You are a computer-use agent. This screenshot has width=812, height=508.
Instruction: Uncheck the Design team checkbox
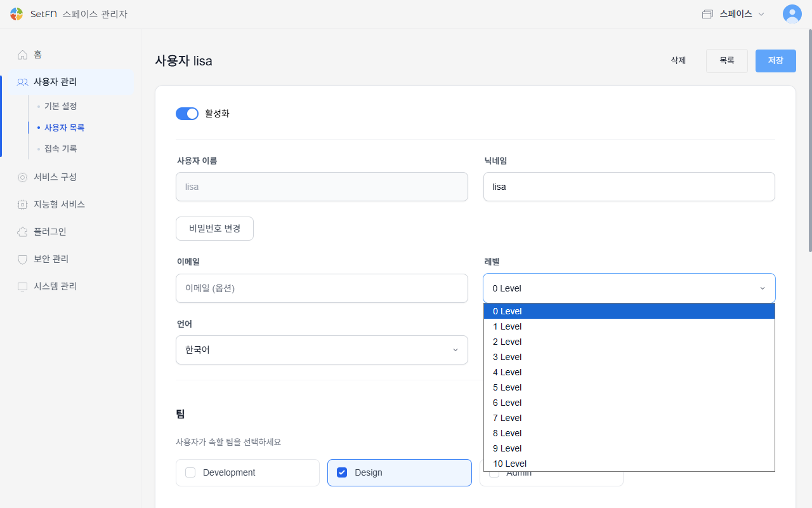tap(342, 472)
